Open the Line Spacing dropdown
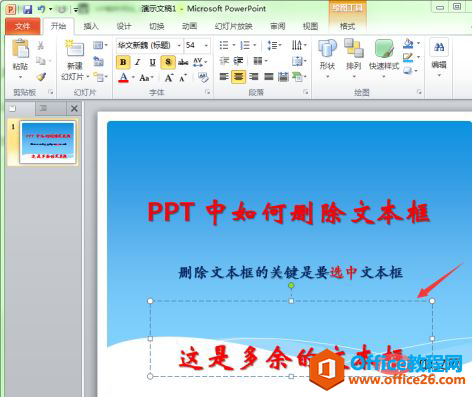The height and width of the screenshot is (397, 472). (x=274, y=45)
